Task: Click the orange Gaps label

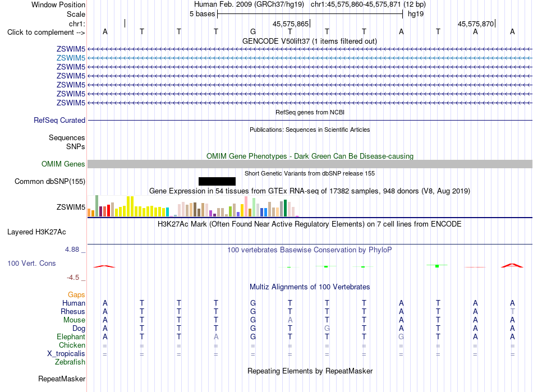Action: (76, 295)
